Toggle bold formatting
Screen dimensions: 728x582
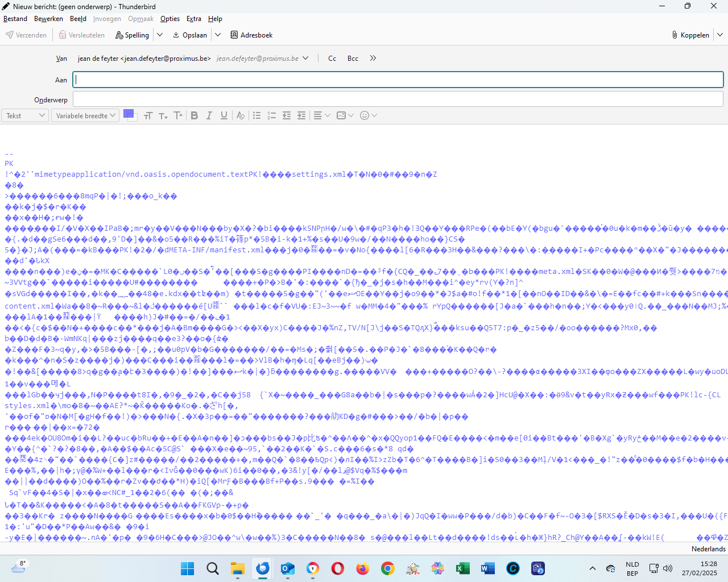pyautogui.click(x=195, y=115)
